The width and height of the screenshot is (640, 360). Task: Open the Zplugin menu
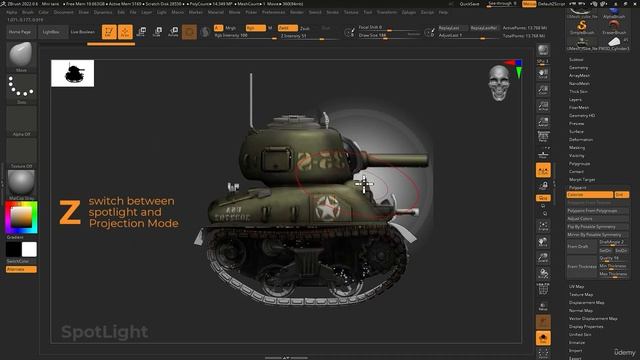(408, 12)
